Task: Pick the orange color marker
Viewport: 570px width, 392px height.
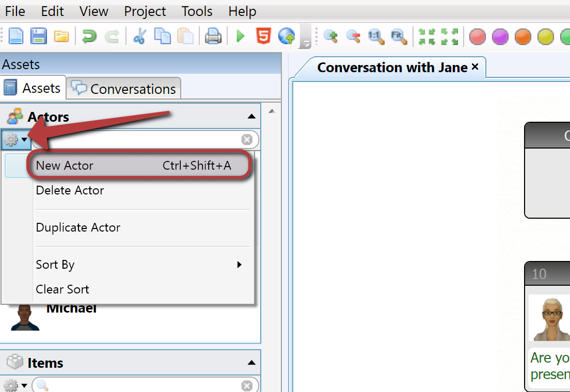Action: click(522, 37)
